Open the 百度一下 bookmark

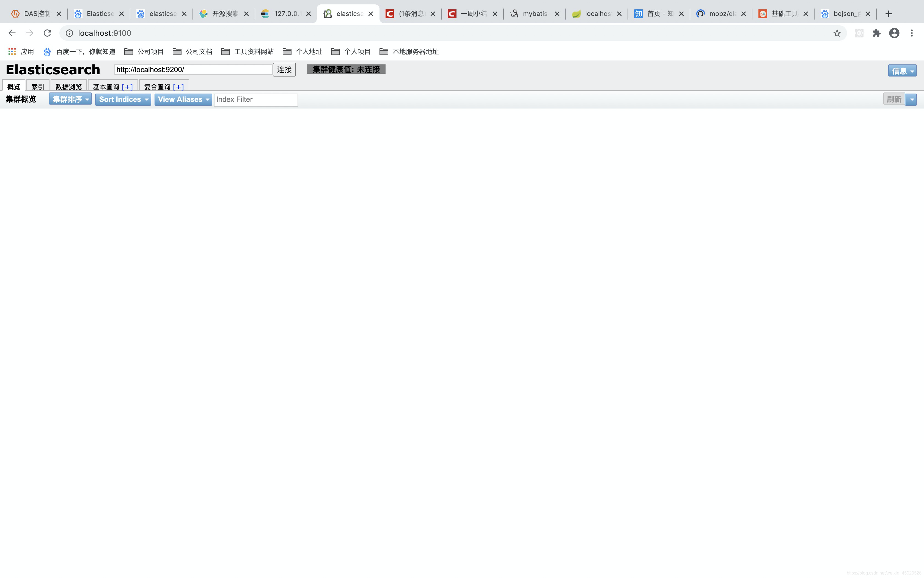pyautogui.click(x=79, y=52)
